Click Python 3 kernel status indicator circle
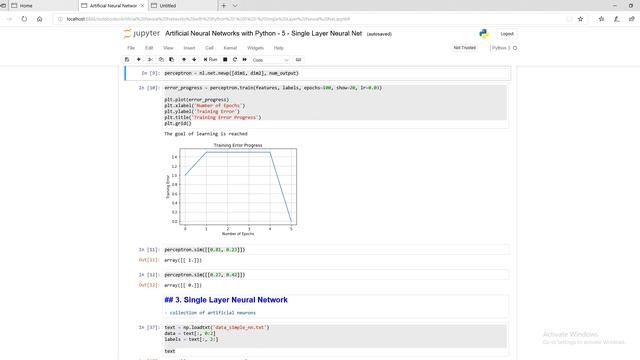The width and height of the screenshot is (640, 360). coord(515,48)
